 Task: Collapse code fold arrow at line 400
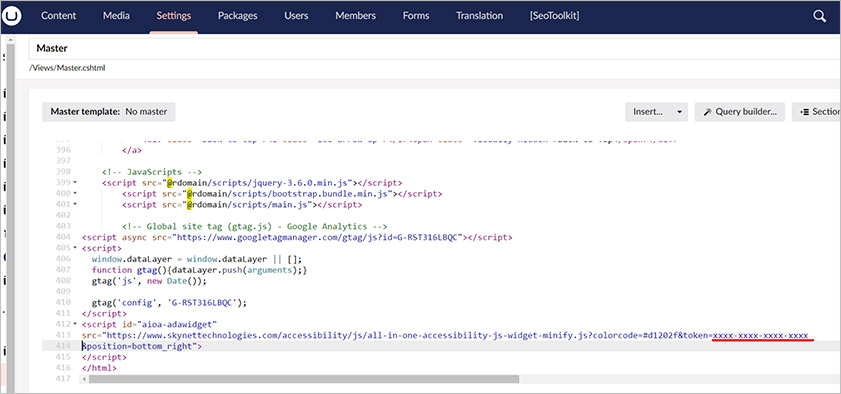pos(75,194)
